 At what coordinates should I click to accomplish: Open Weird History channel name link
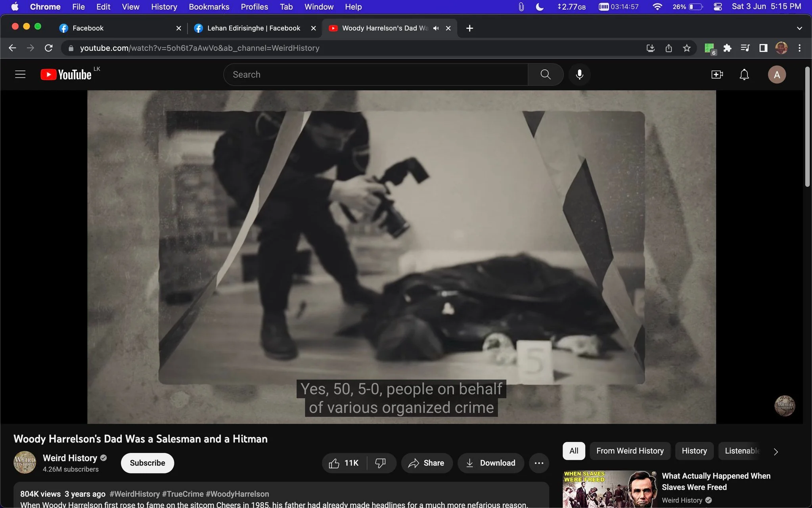(x=70, y=458)
